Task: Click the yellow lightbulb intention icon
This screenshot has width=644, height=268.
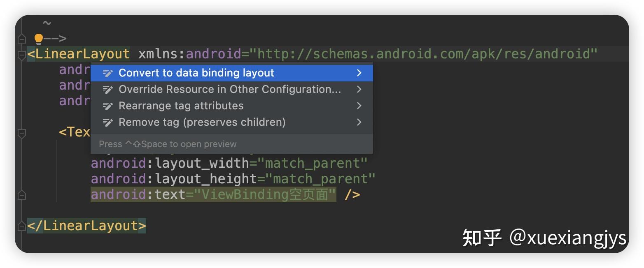Action: [x=39, y=39]
